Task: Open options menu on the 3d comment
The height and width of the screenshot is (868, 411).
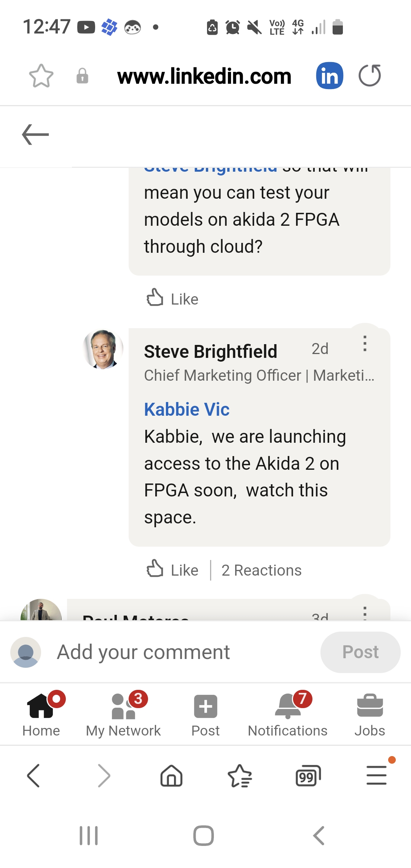Action: tap(365, 613)
